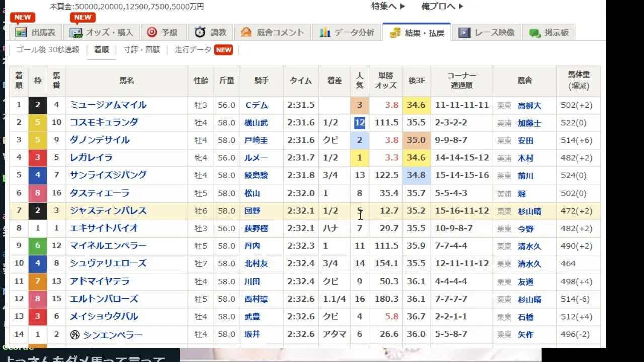Select the ゴール後 30秒速報 sub-tab
This screenshot has height=362, width=644.
(x=48, y=50)
